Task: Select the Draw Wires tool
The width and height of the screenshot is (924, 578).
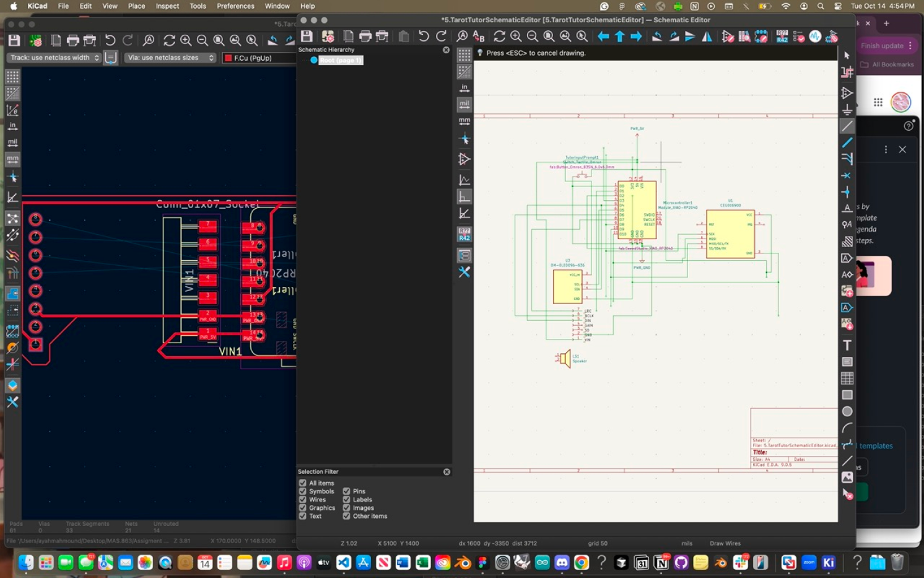Action: tap(847, 126)
